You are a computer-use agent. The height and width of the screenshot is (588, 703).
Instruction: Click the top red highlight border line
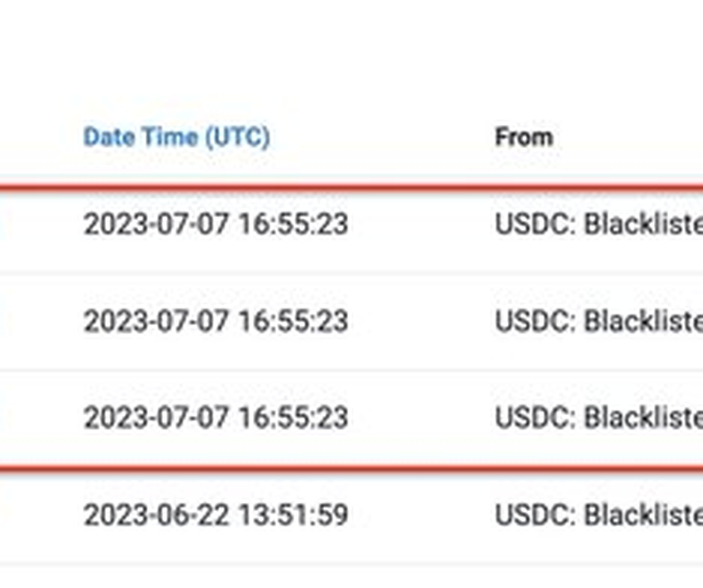tap(351, 189)
